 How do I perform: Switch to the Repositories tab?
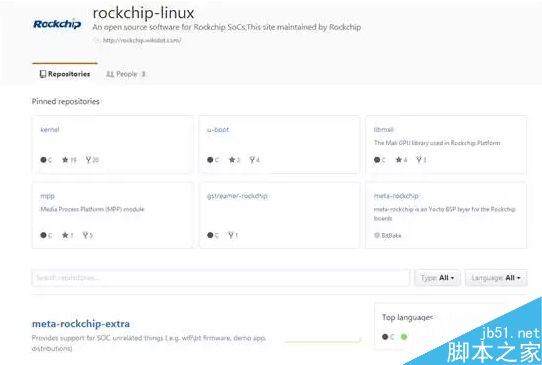65,74
